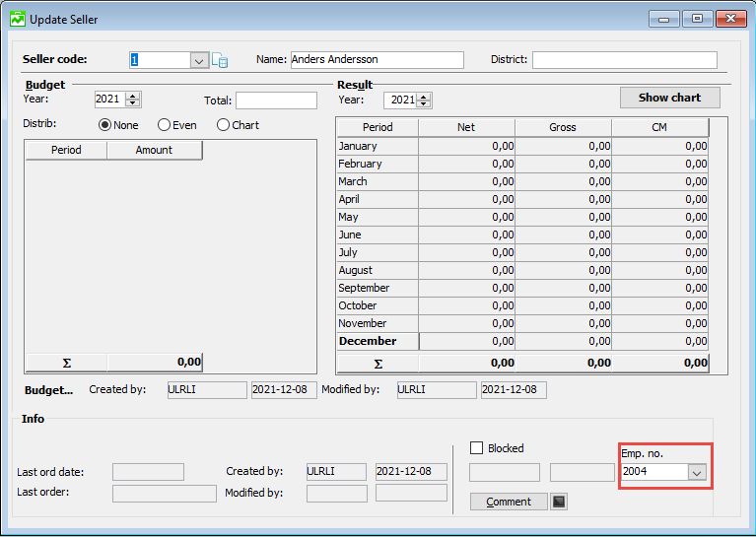Click the Period header in the Budget table
The width and height of the screenshot is (756, 537).
66,150
